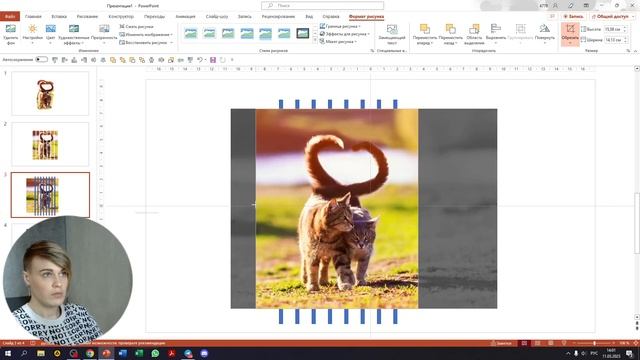Expand the Share (Общий доступ) dropdown arrow
The width and height of the screenshot is (640, 360).
click(x=633, y=16)
